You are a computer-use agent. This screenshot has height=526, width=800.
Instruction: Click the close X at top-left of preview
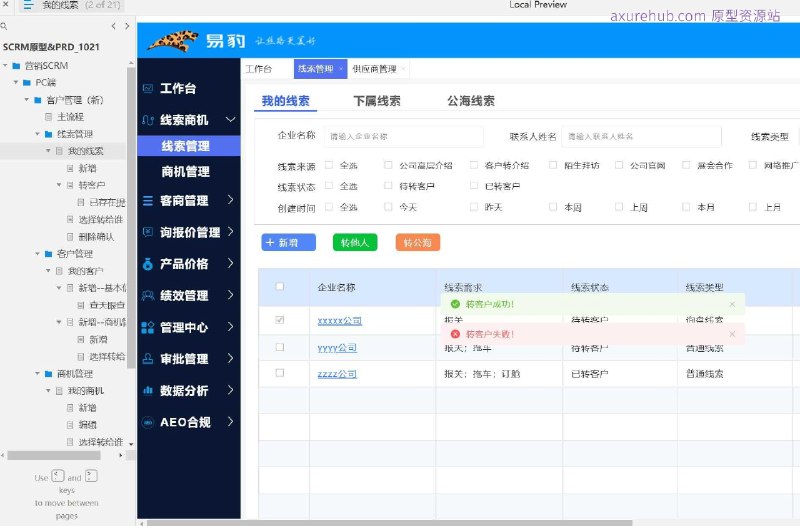pos(5,4)
